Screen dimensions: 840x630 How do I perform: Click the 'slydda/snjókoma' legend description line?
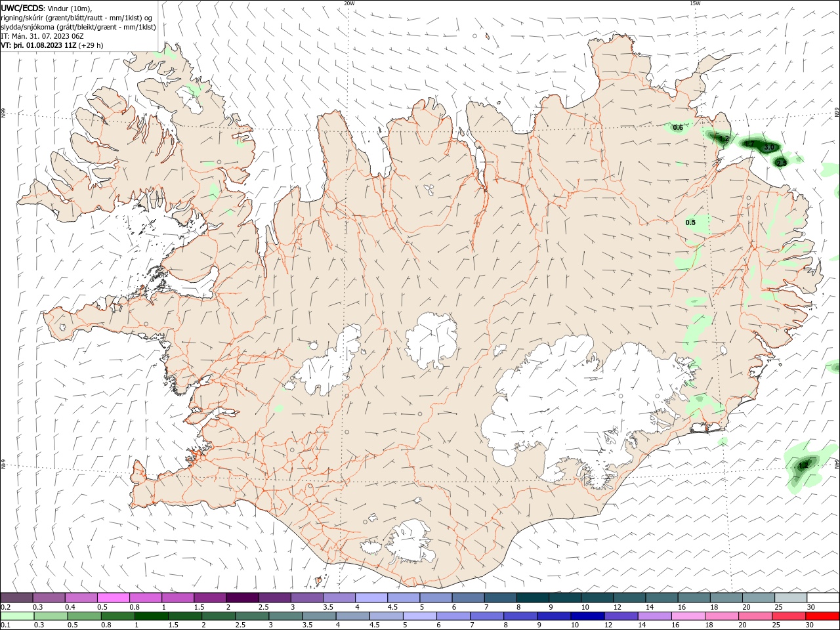tap(78, 27)
